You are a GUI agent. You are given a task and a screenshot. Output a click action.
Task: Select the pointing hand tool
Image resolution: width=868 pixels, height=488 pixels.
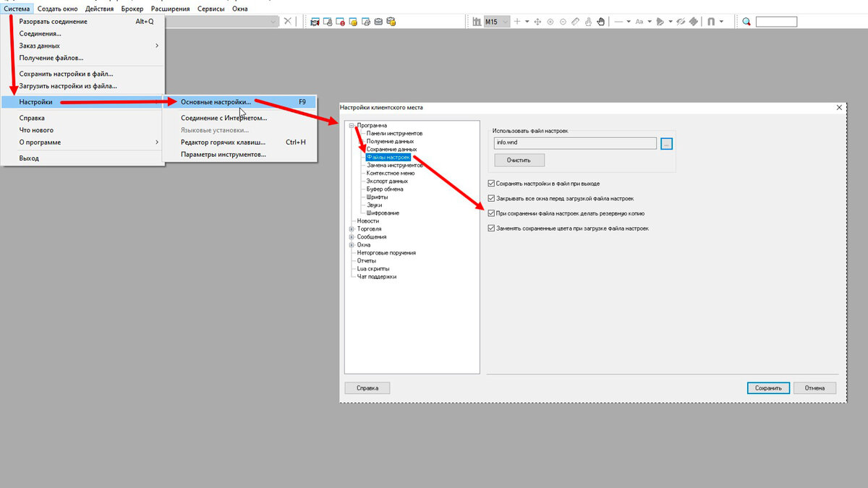click(x=588, y=22)
